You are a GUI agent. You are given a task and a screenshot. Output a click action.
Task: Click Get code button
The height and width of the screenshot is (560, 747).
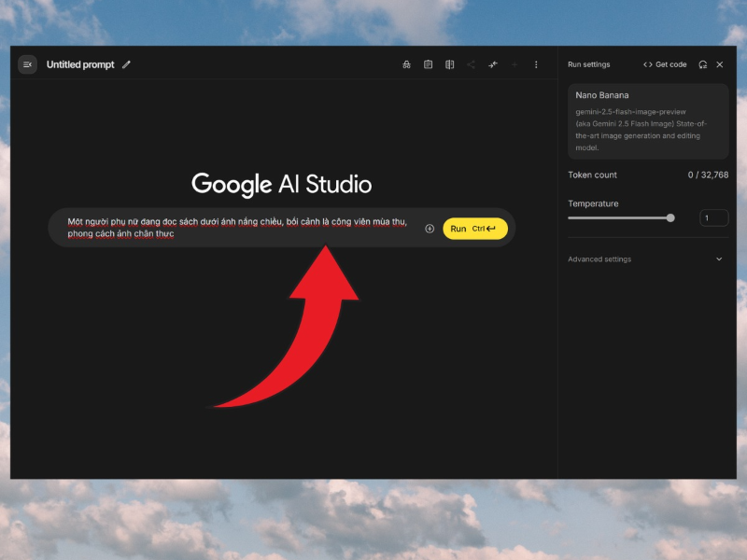(x=665, y=64)
